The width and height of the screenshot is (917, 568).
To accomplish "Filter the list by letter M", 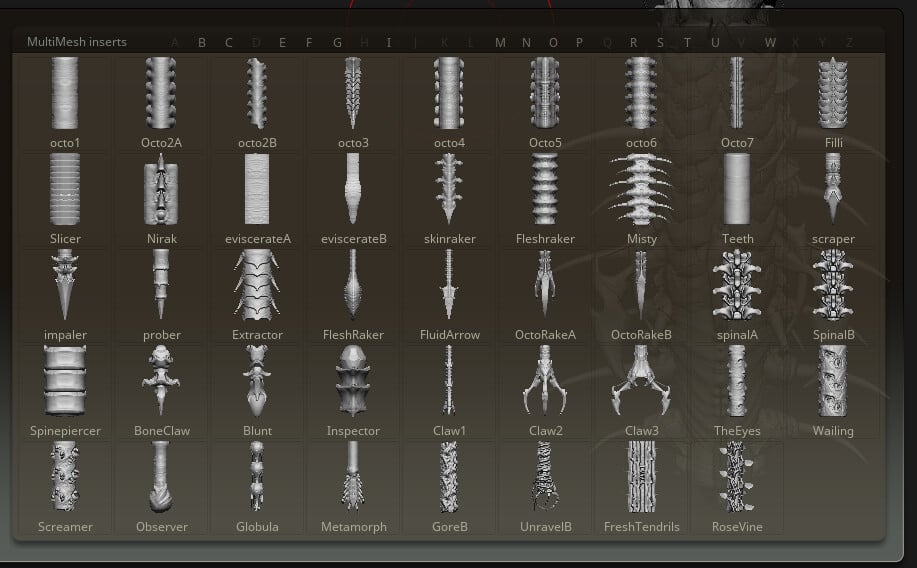I will click(x=500, y=43).
